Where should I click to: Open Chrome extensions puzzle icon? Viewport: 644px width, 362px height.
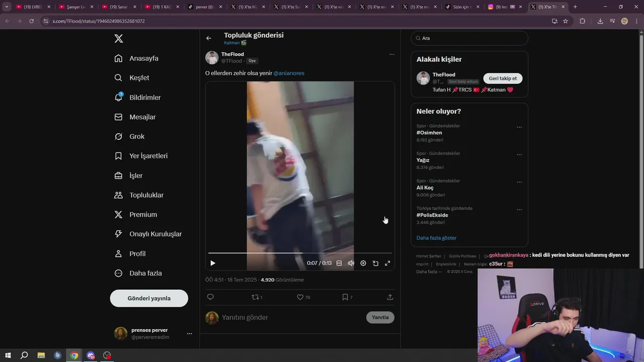[x=583, y=21]
